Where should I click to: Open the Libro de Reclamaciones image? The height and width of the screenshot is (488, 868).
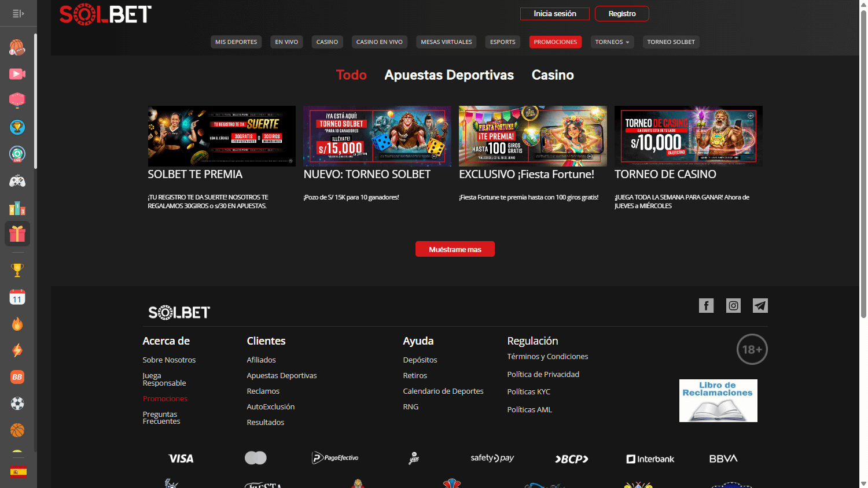(718, 401)
